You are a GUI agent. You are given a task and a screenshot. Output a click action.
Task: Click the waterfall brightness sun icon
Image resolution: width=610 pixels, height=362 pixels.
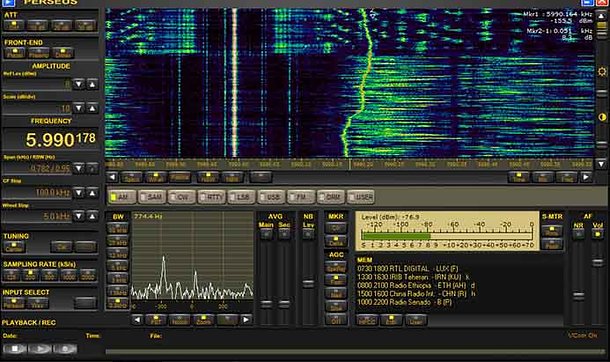coord(602,72)
